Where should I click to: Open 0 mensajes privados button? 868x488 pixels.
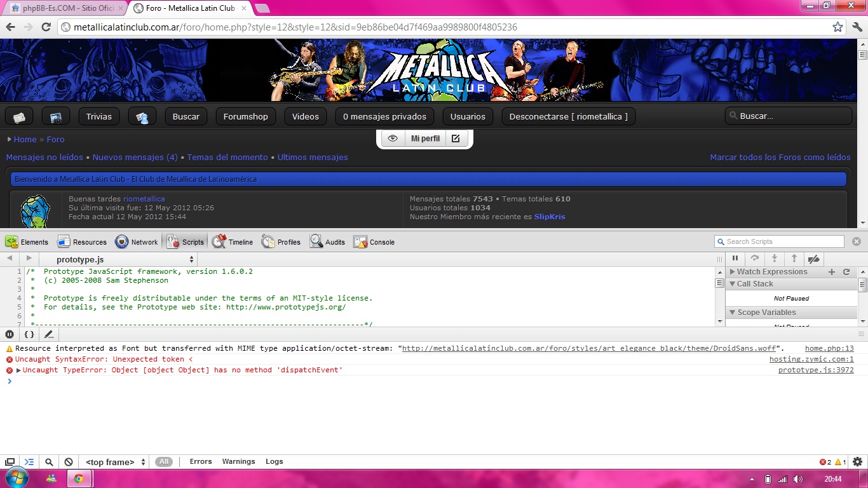click(385, 116)
